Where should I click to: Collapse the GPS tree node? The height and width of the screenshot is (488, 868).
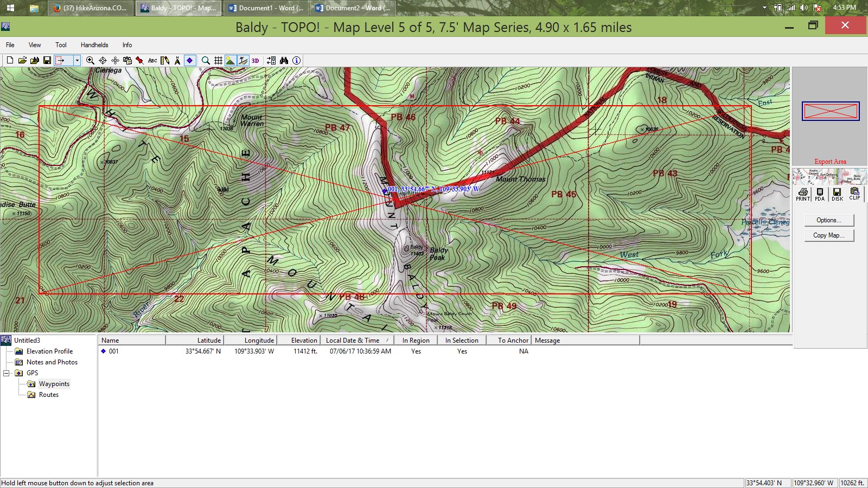pos(7,373)
